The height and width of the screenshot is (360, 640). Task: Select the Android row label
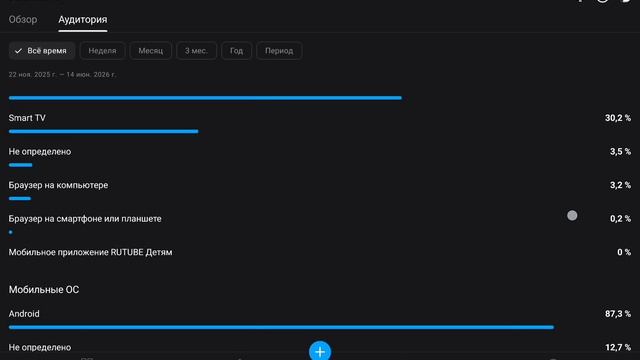pos(24,314)
